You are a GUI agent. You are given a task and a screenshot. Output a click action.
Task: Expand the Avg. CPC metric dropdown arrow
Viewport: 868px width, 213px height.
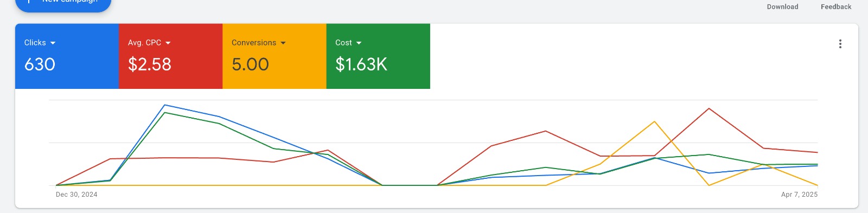(168, 43)
